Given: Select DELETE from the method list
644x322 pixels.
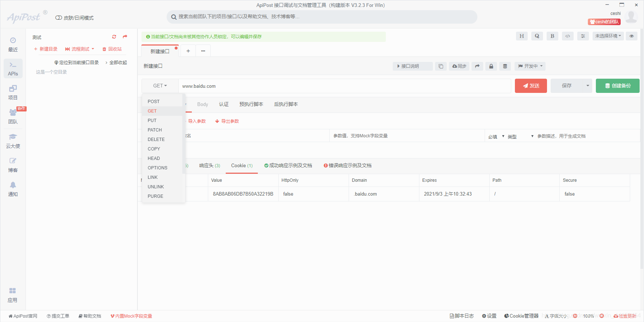Looking at the screenshot, I should 162,140.
